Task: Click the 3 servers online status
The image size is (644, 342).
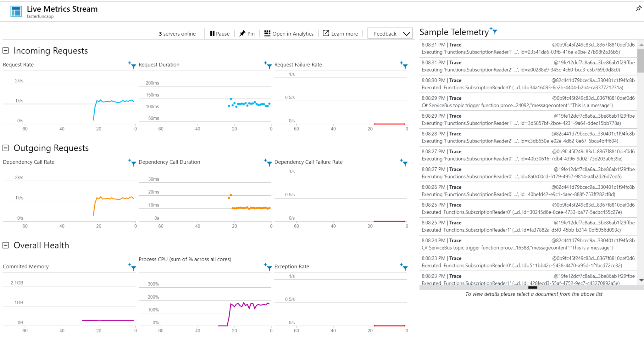Action: click(x=177, y=33)
